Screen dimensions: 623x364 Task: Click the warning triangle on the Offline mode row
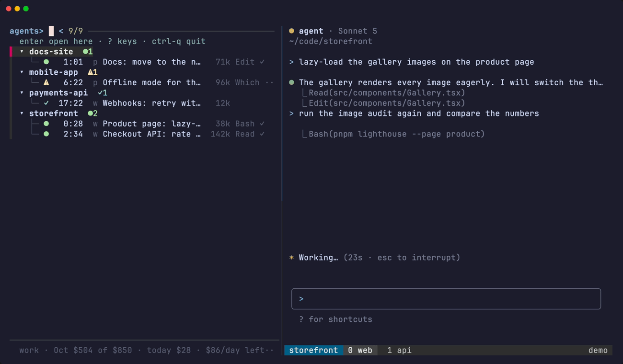pyautogui.click(x=46, y=82)
